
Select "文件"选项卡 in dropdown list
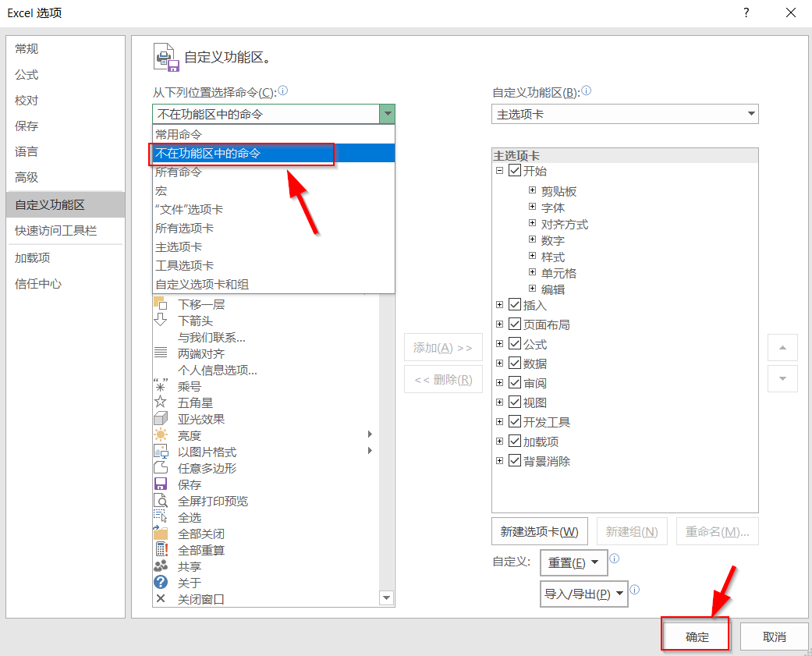pos(274,209)
